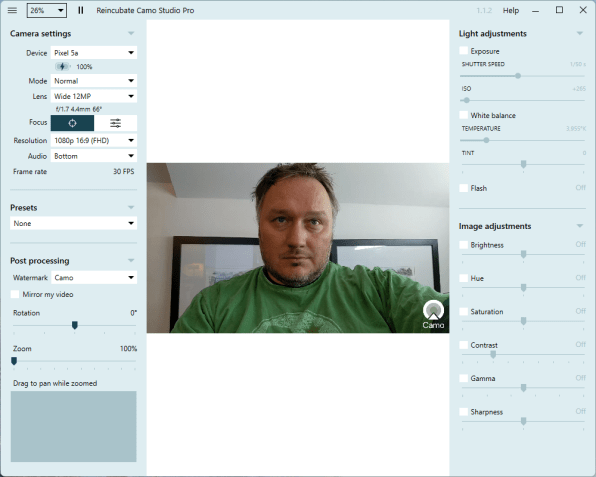The image size is (596, 477).
Task: Open the Watermark dropdown set to Camo
Action: (x=94, y=278)
